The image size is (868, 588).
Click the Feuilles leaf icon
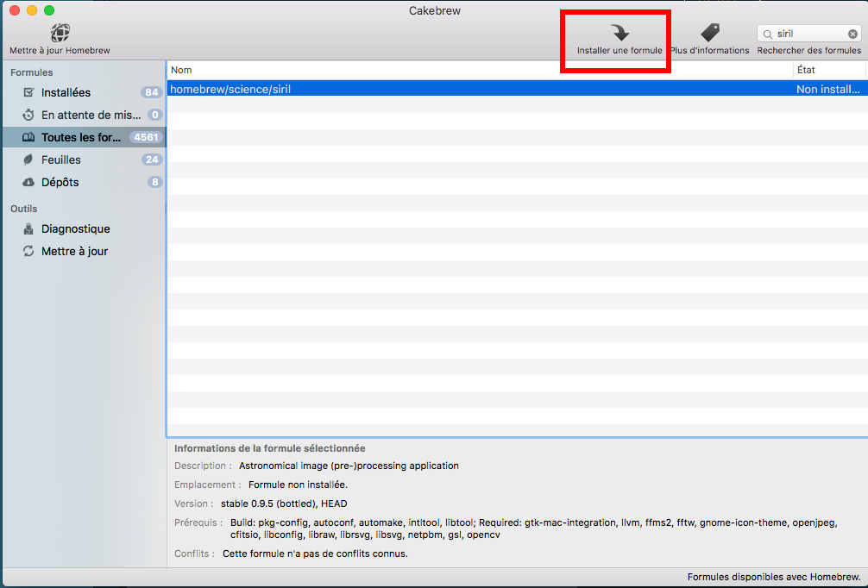pos(28,160)
